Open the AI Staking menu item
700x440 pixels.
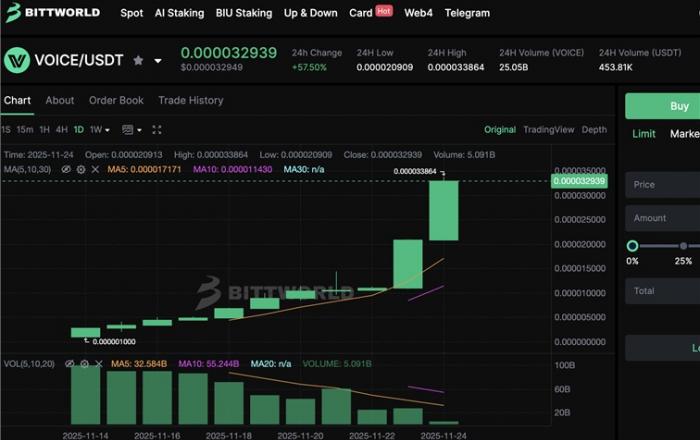tap(179, 13)
